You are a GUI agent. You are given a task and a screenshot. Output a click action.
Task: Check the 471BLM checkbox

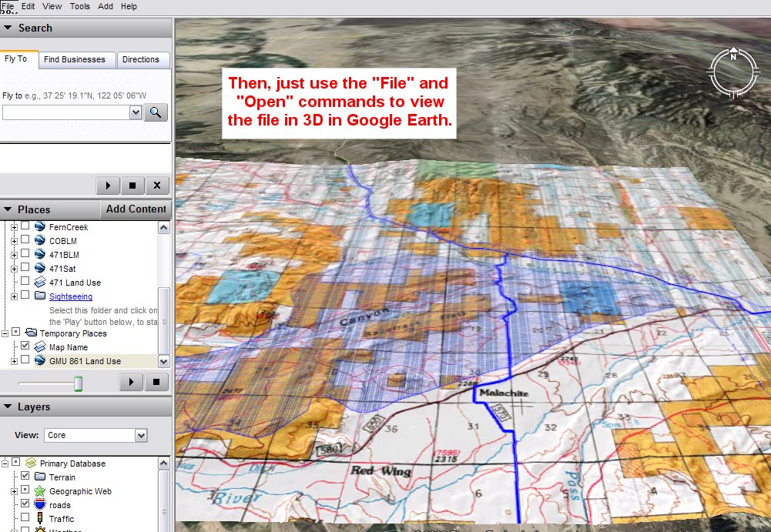point(25,254)
